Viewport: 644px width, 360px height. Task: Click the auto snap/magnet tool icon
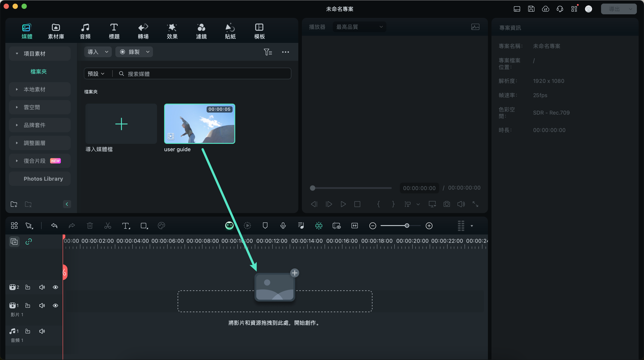(319, 226)
